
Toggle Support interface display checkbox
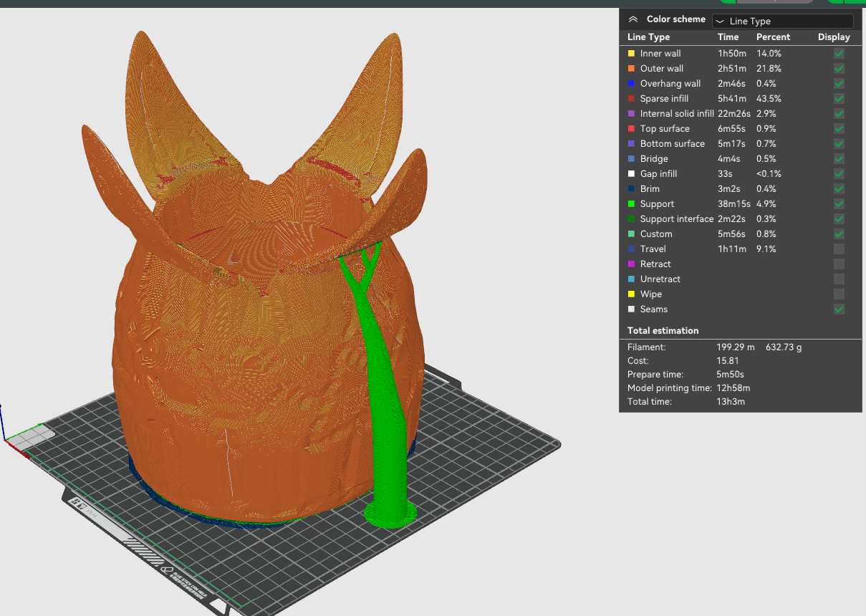click(839, 219)
